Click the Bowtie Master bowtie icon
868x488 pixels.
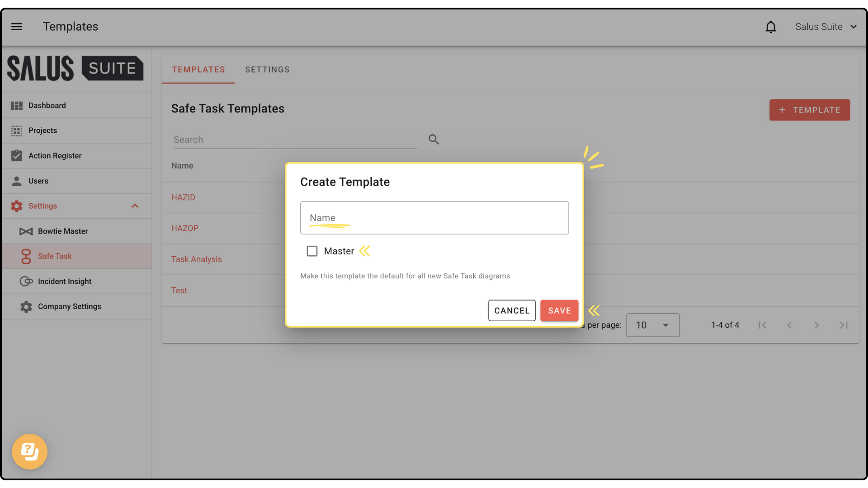(26, 231)
